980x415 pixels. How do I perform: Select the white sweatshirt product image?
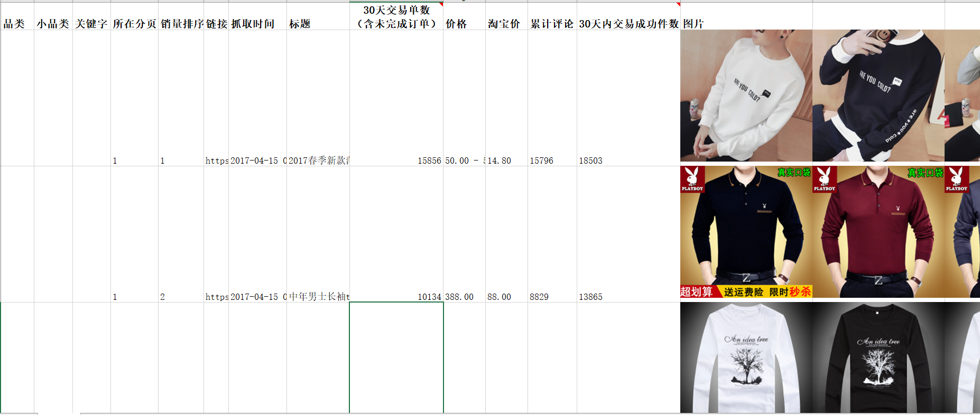746,96
